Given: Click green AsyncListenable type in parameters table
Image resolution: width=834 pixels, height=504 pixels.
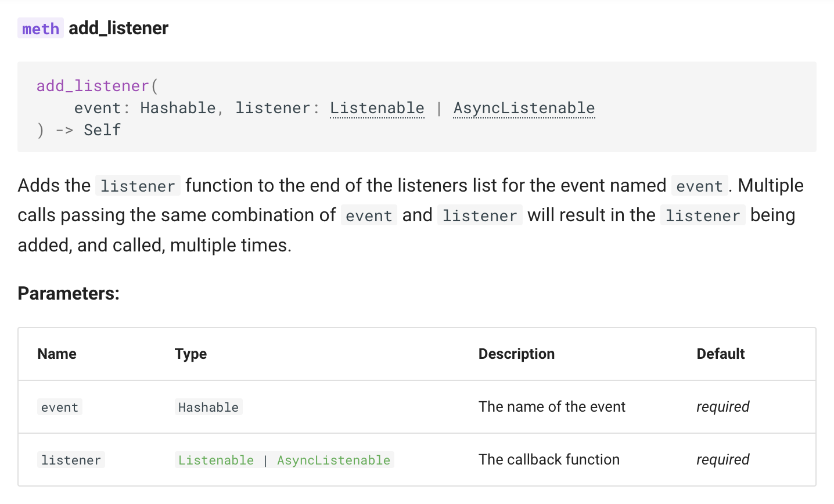Looking at the screenshot, I should pos(333,460).
